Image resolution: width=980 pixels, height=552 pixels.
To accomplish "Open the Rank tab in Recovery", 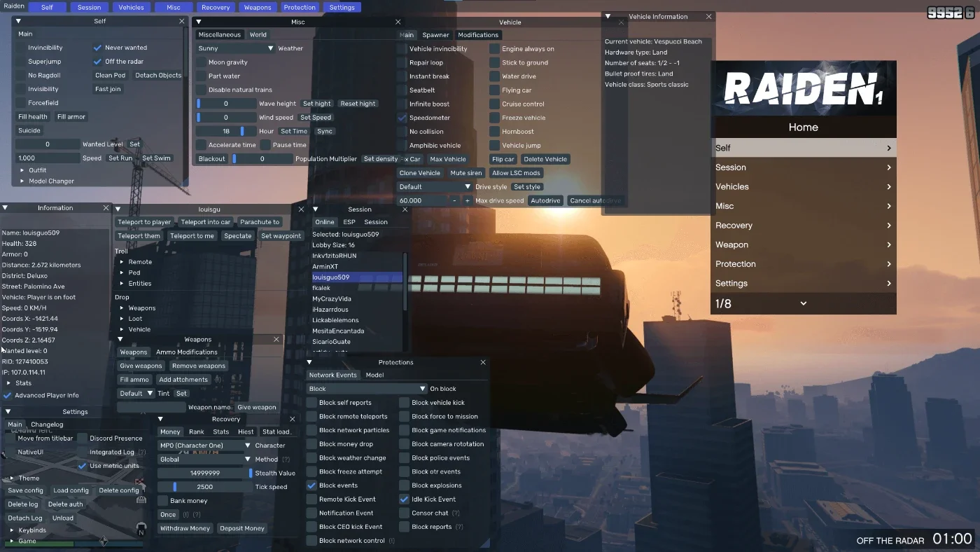I will (197, 432).
